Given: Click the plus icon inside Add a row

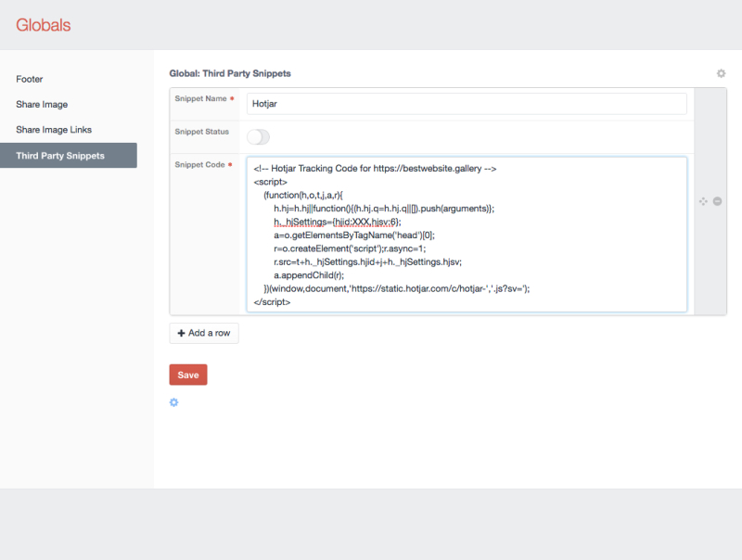Looking at the screenshot, I should pyautogui.click(x=181, y=333).
